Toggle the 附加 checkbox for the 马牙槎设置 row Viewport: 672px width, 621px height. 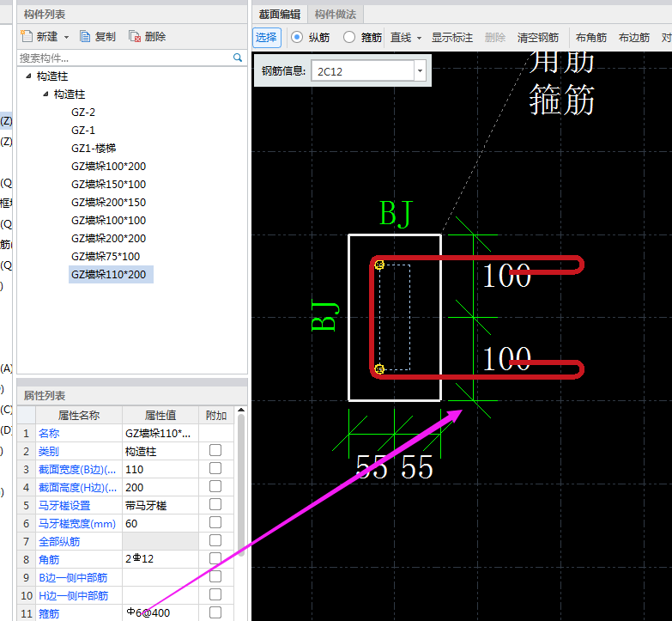(215, 504)
